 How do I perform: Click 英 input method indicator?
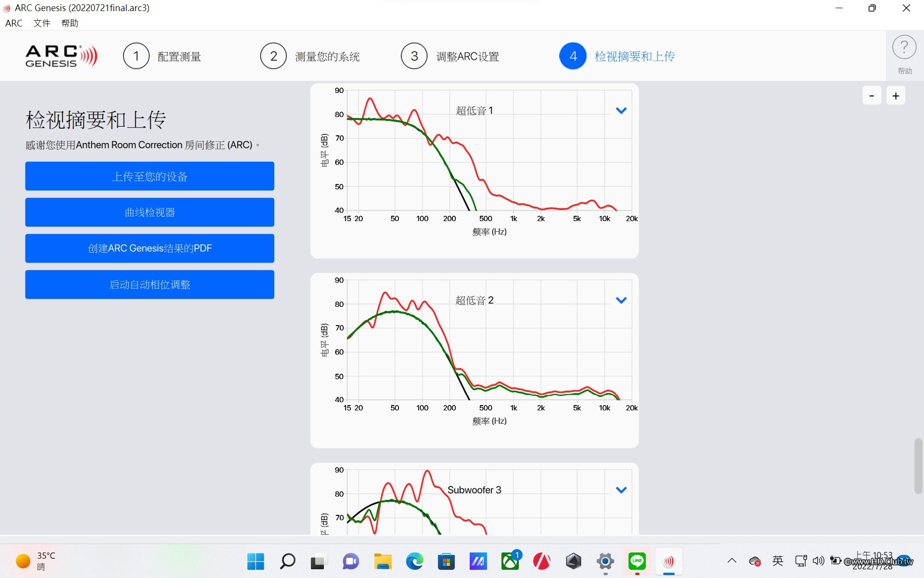point(778,561)
